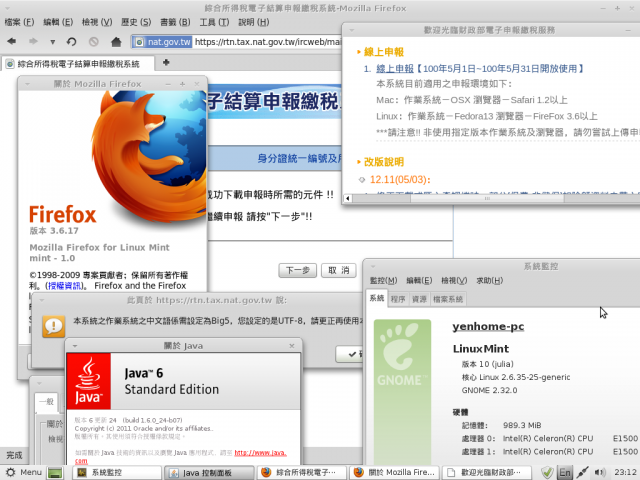
Task: Click the 取消 button on tax page
Action: click(x=339, y=270)
